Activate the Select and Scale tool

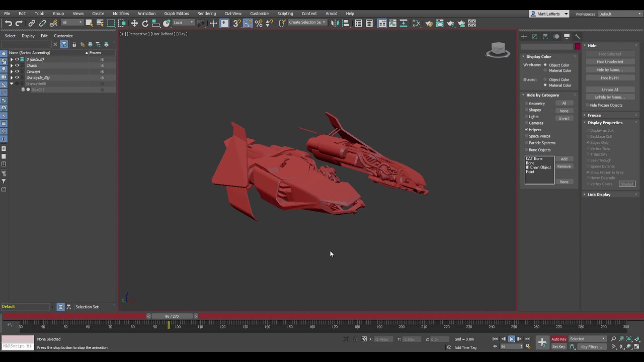point(156,23)
